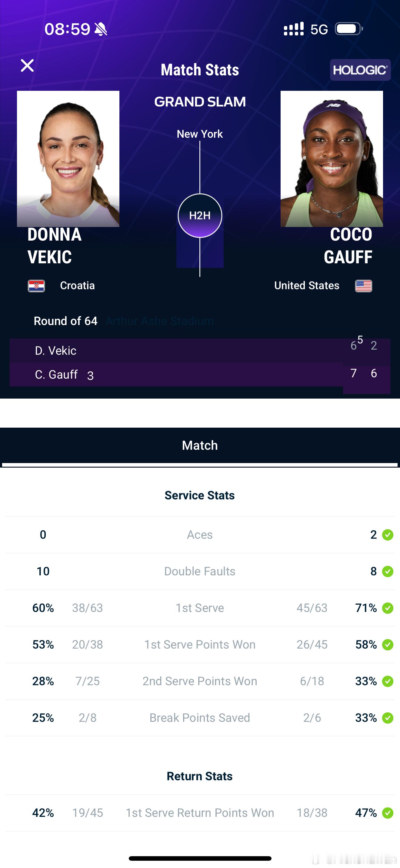Tap green check for 2nd Serve Points Won
This screenshot has height=868, width=400.
pos(388,681)
